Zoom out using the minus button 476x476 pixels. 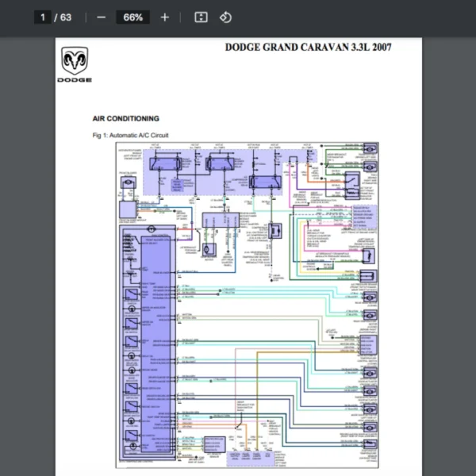tap(101, 17)
